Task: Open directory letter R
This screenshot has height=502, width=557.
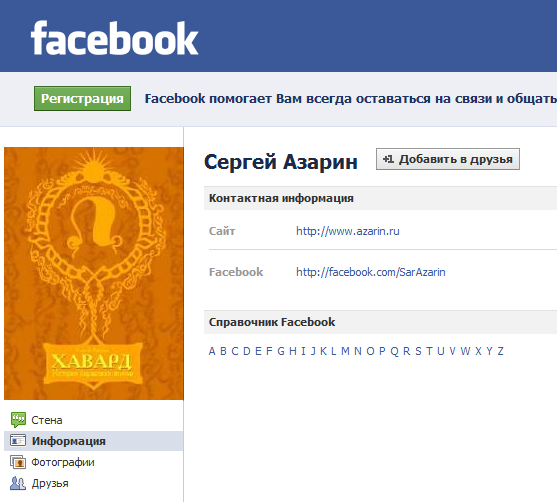Action: (407, 351)
